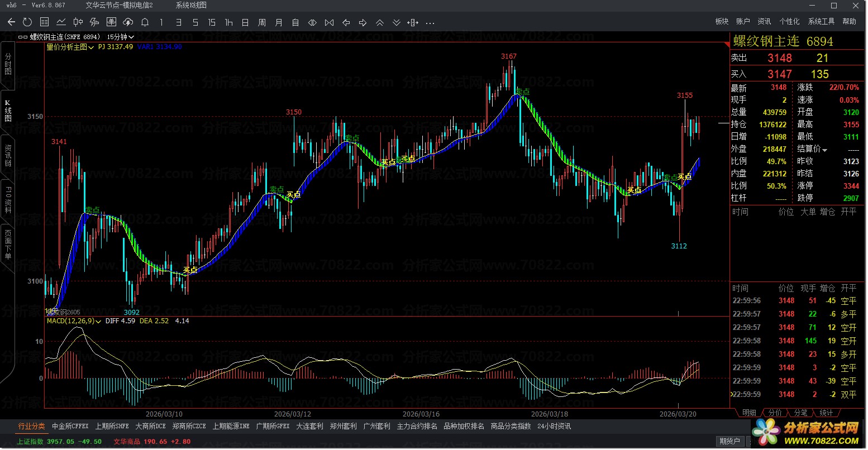Click the candlestick chart icon

click(x=78, y=22)
